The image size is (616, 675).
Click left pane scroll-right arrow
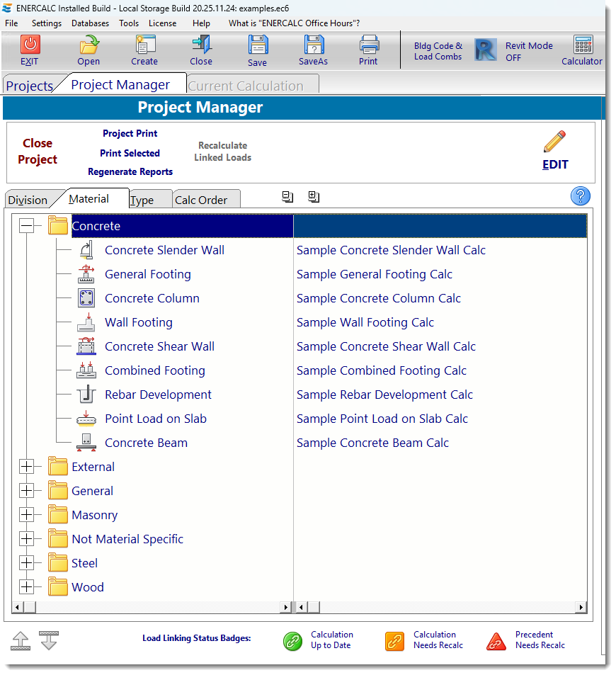click(x=286, y=608)
